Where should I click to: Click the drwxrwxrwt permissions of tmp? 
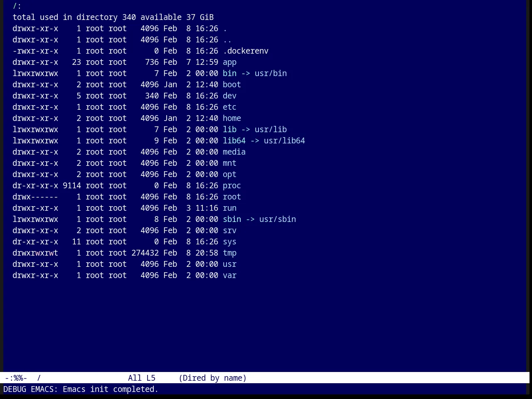click(x=35, y=253)
